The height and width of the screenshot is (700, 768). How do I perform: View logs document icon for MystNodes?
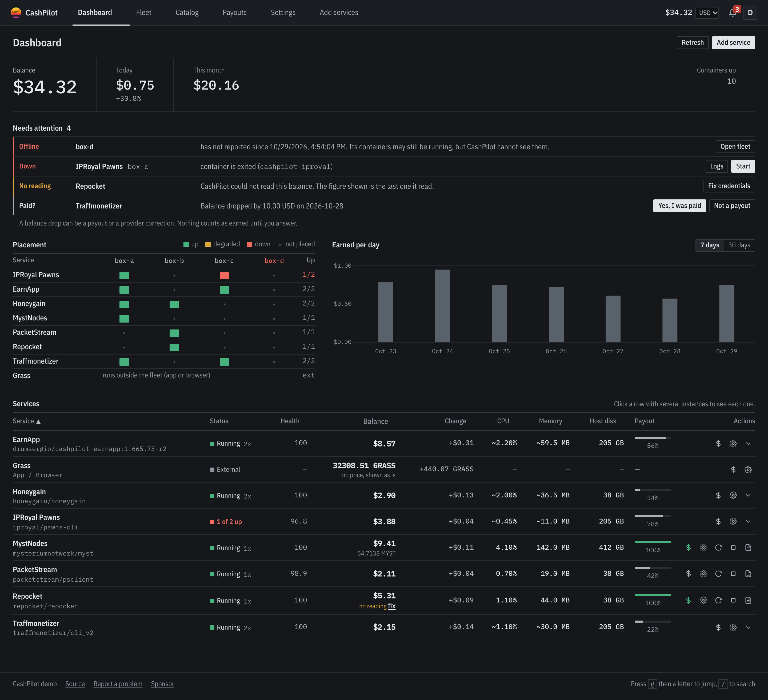748,547
